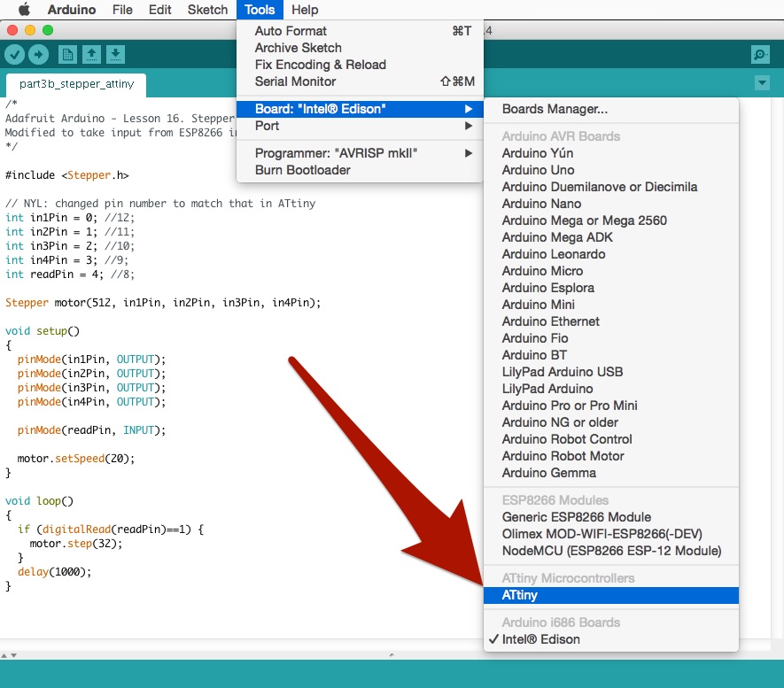
Task: Select Arduino Gemma board
Action: [x=611, y=473]
